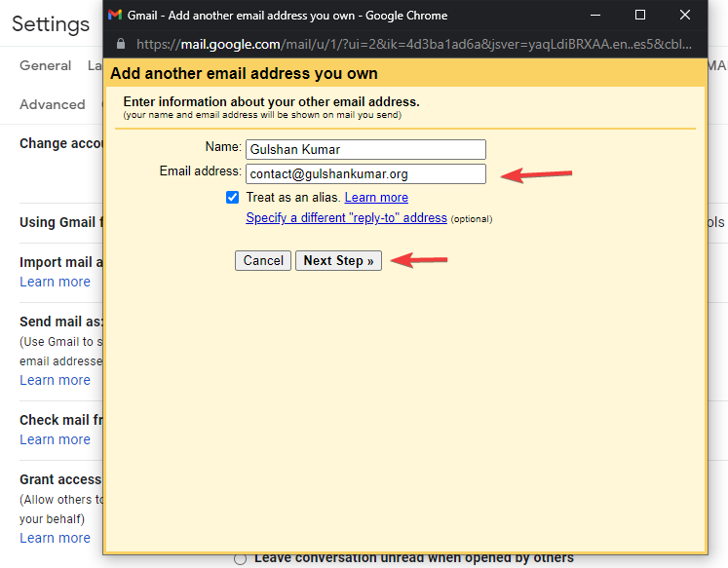Open Learn more under Send mail as

coord(55,380)
